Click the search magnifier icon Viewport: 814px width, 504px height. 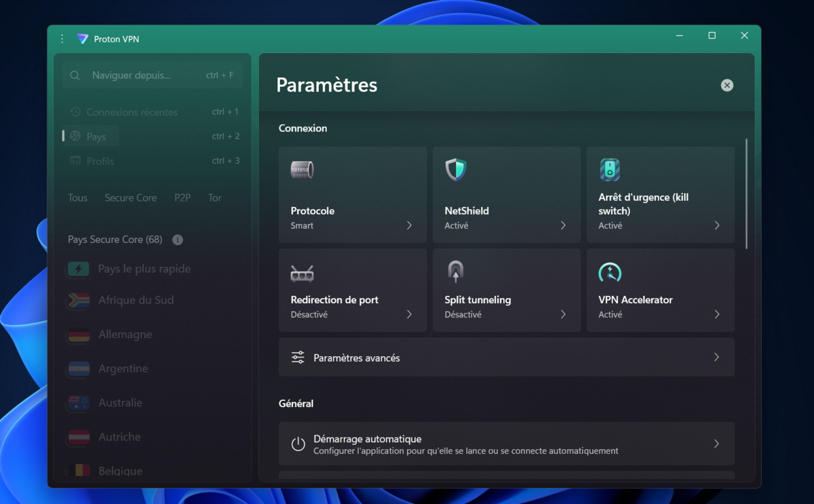(x=75, y=75)
